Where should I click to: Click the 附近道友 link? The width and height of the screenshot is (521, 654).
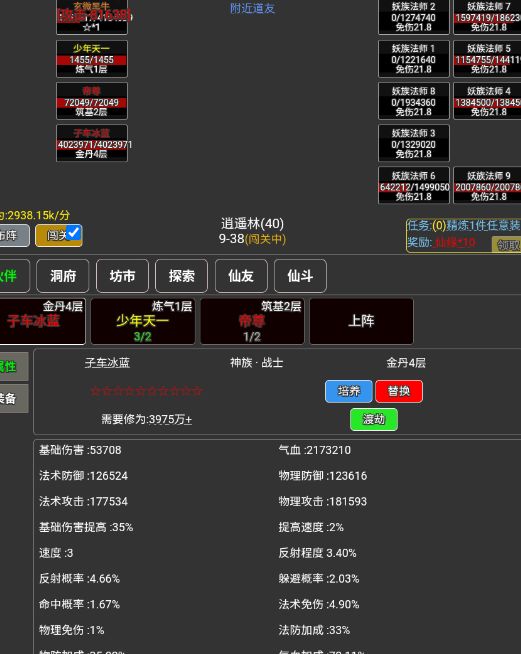(x=252, y=8)
